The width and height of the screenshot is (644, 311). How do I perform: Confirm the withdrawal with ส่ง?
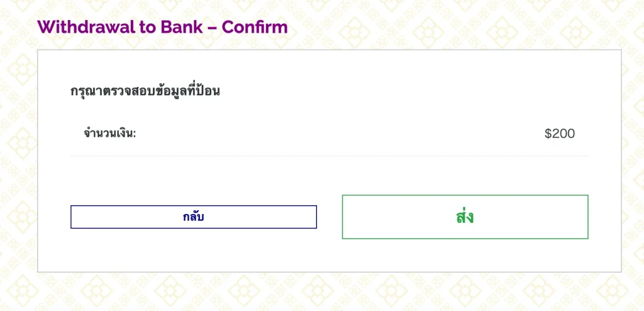465,217
